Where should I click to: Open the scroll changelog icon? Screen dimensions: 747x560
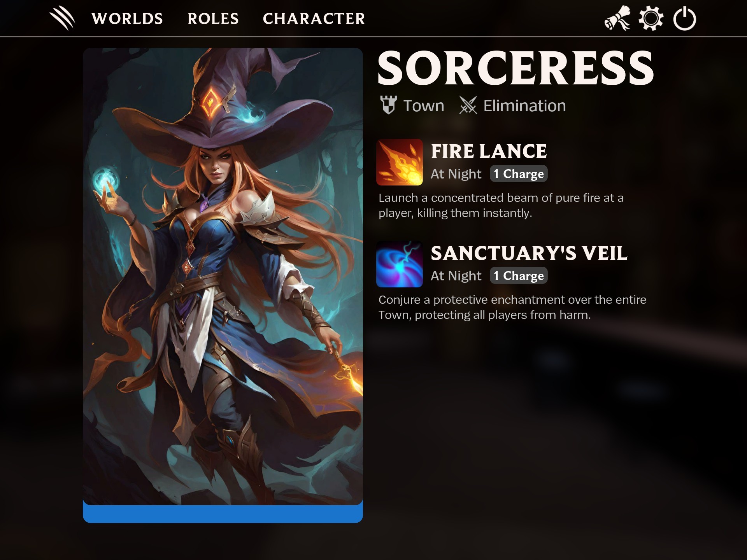617,18
